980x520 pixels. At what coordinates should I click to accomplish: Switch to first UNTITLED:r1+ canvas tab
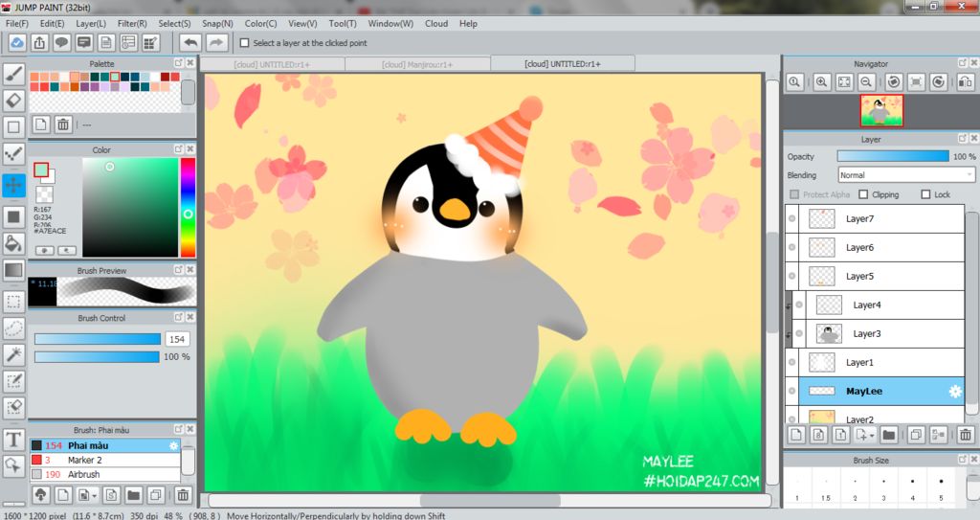[272, 64]
